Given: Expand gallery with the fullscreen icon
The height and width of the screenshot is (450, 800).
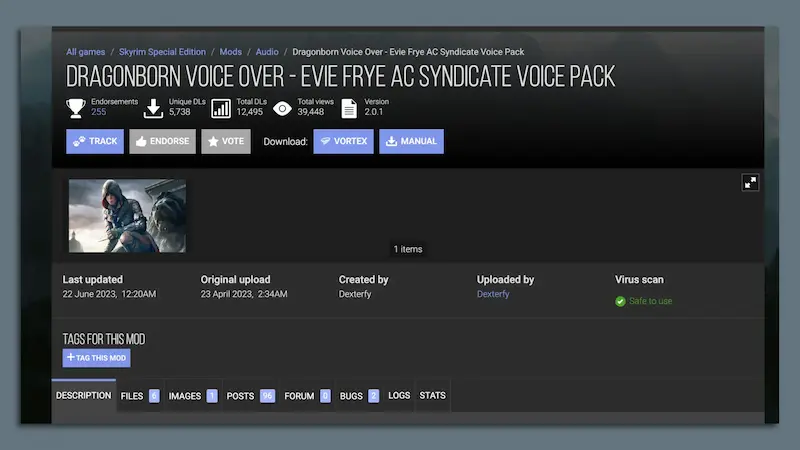Looking at the screenshot, I should 750,182.
